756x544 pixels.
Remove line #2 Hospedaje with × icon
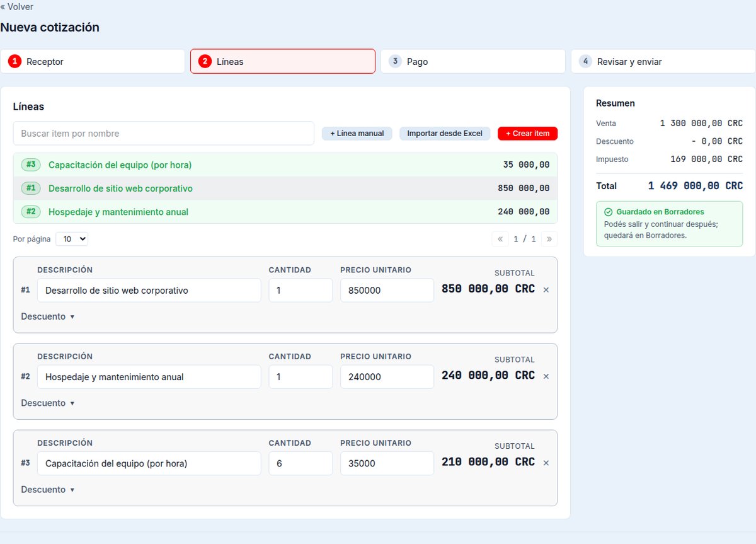(x=546, y=376)
